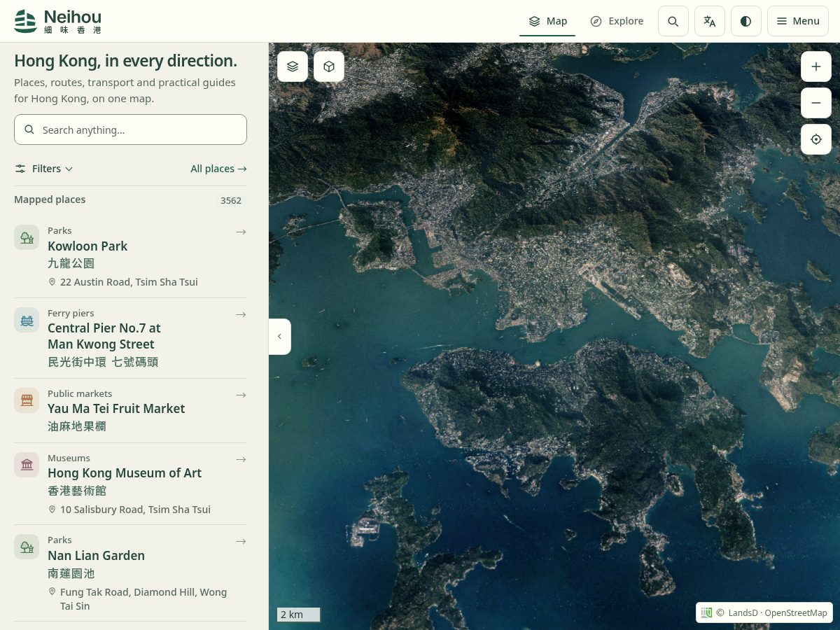Click the Kowloon Park parks icon
The width and height of the screenshot is (840, 630).
tap(27, 237)
